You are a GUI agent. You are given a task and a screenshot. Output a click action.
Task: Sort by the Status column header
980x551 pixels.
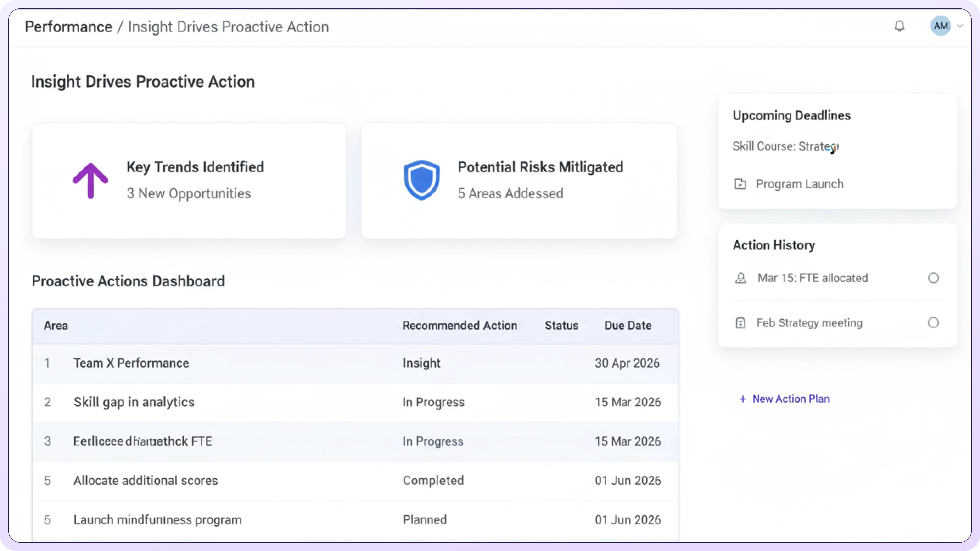pos(561,325)
